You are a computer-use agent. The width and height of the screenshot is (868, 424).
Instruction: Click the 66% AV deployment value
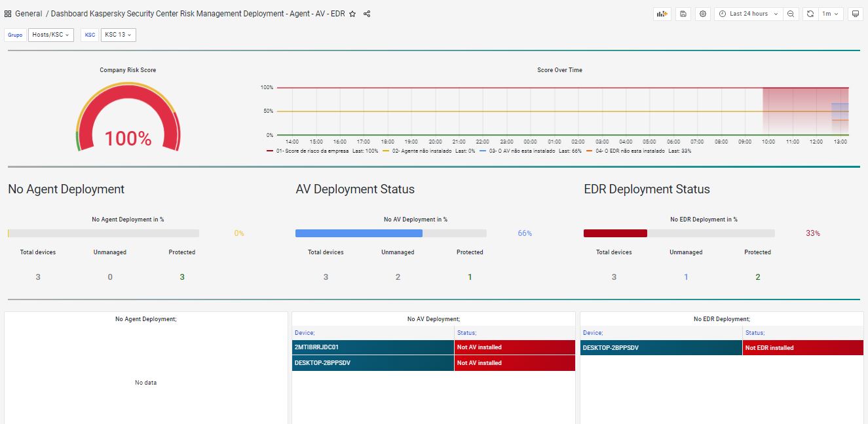[x=525, y=233]
